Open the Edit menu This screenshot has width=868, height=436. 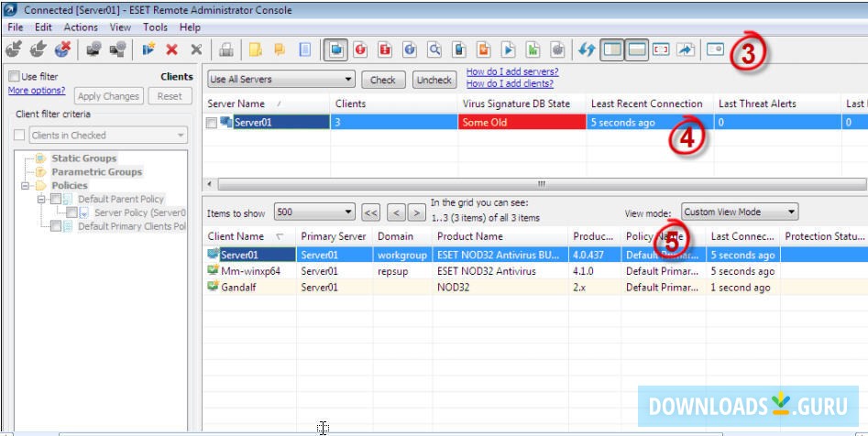(x=43, y=27)
